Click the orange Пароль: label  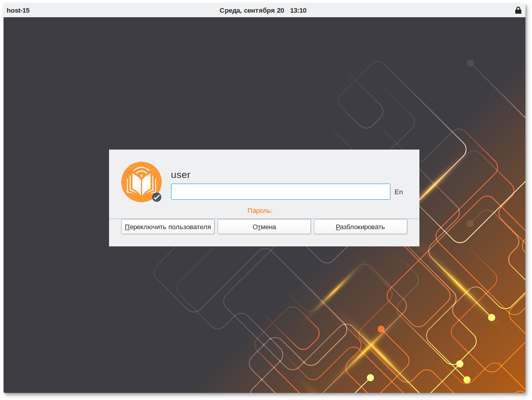tap(260, 210)
